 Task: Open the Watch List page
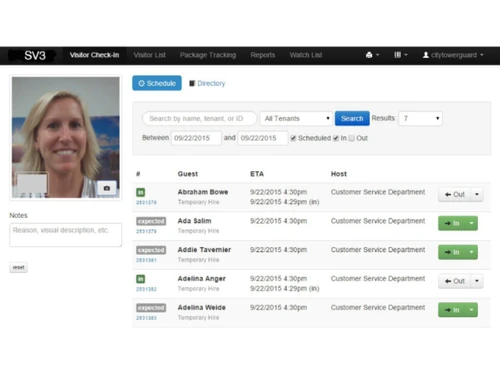[x=306, y=55]
